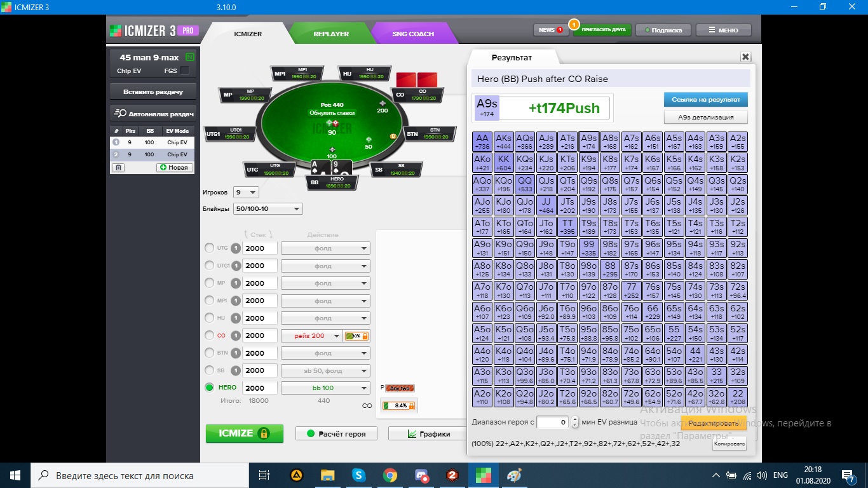Select the CO radio button

point(209,335)
